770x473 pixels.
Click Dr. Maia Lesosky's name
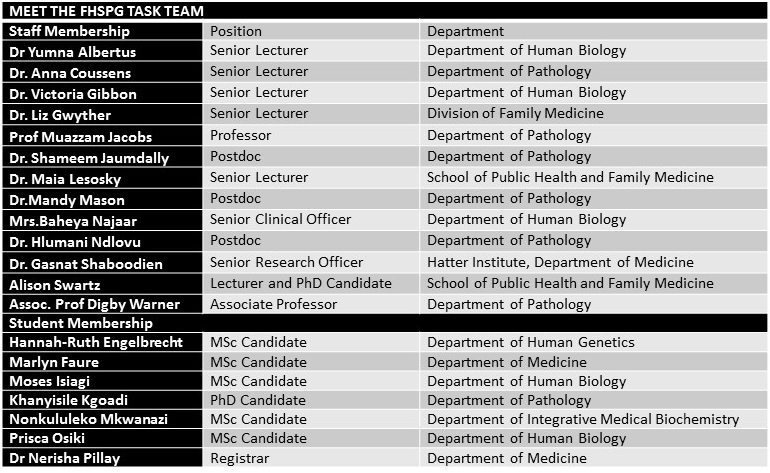(x=67, y=178)
